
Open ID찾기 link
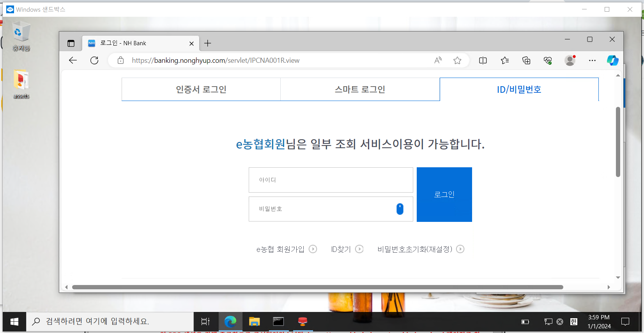[347, 249]
